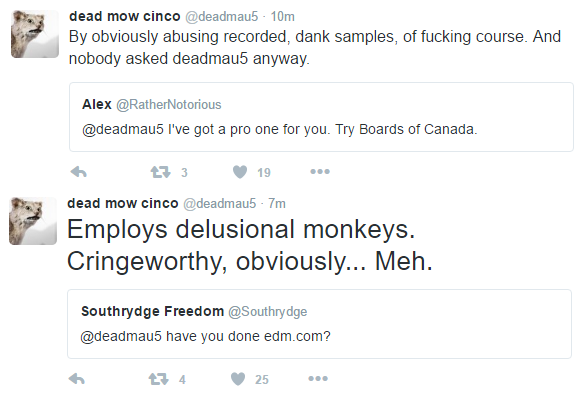
Task: Open second dead mow cinco avatar
Action: (x=33, y=221)
